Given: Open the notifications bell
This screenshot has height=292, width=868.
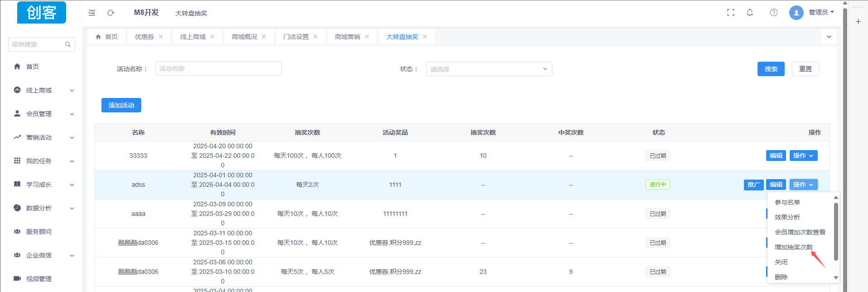Looking at the screenshot, I should 750,13.
